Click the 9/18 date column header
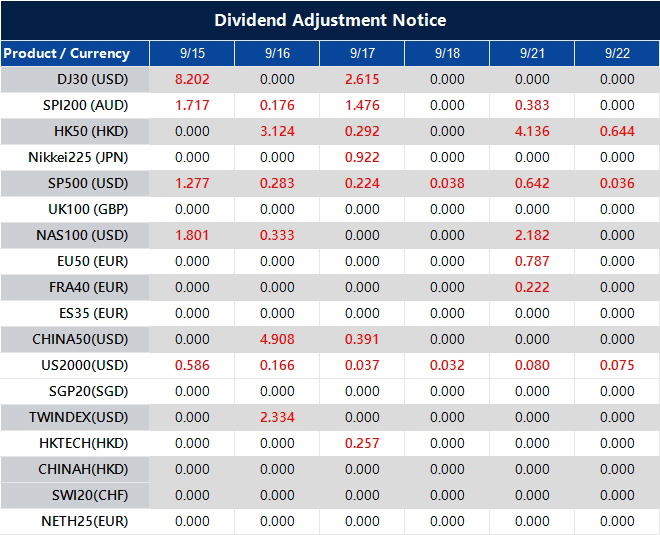 pos(447,53)
